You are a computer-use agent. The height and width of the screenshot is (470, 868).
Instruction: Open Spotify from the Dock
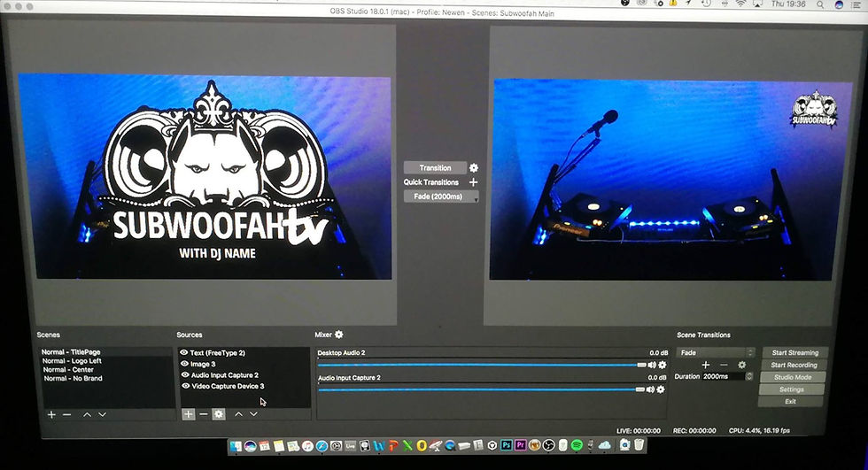(577, 445)
